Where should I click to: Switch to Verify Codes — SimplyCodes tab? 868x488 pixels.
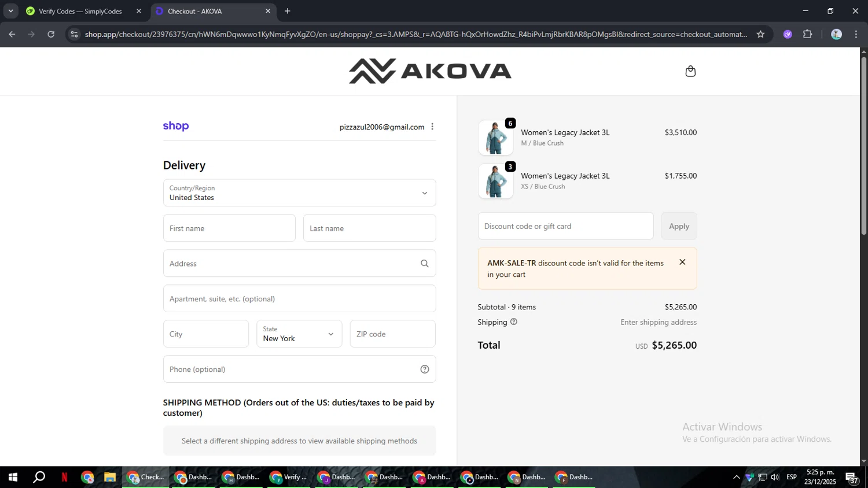point(80,11)
